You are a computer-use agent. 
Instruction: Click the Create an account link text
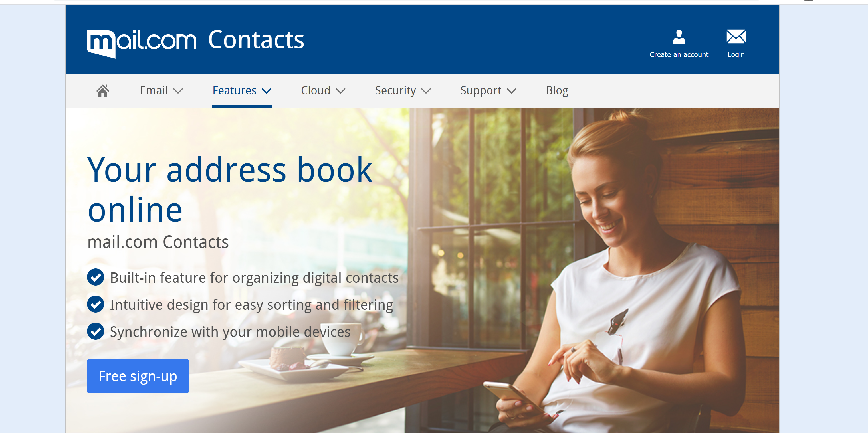tap(679, 54)
